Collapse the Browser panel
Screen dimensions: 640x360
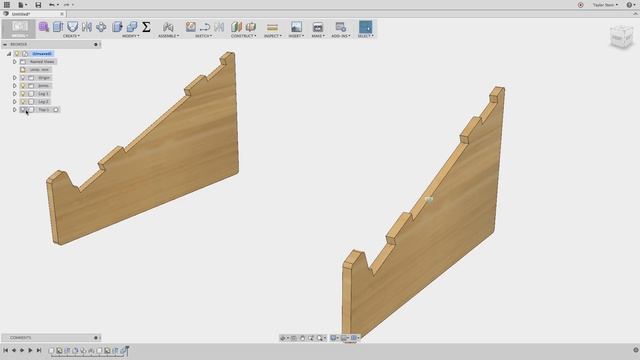tap(5, 44)
